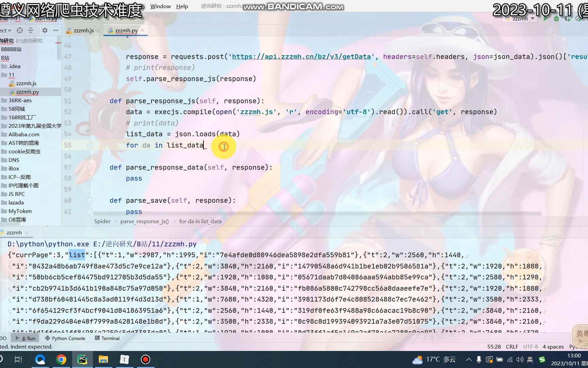Screen dimensions: 588x368
Task: Open the Window menu
Action: 160,6
